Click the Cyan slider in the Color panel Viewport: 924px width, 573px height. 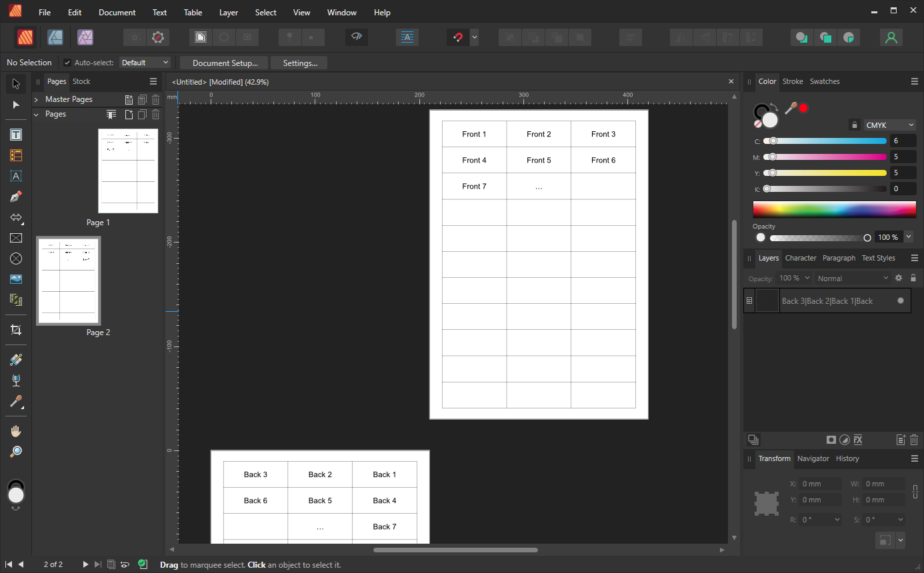(x=826, y=141)
